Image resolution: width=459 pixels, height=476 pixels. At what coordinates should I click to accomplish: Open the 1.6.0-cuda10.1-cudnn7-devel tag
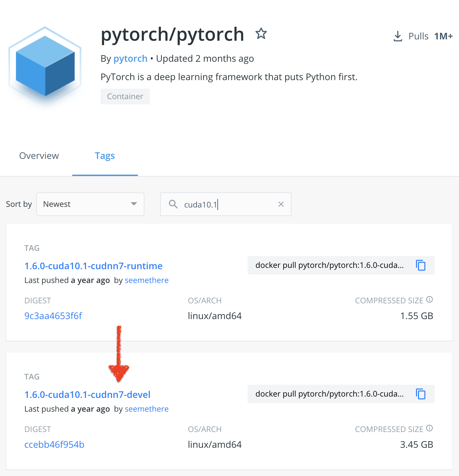pos(88,395)
